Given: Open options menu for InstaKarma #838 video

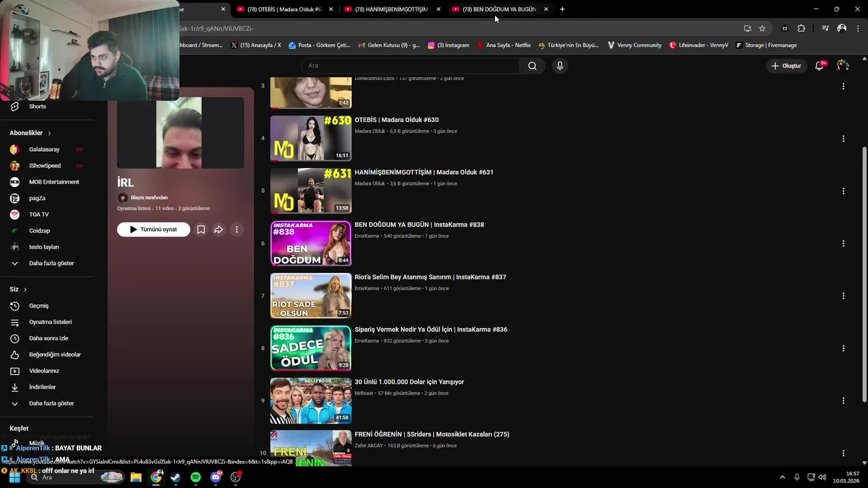Looking at the screenshot, I should tap(843, 243).
